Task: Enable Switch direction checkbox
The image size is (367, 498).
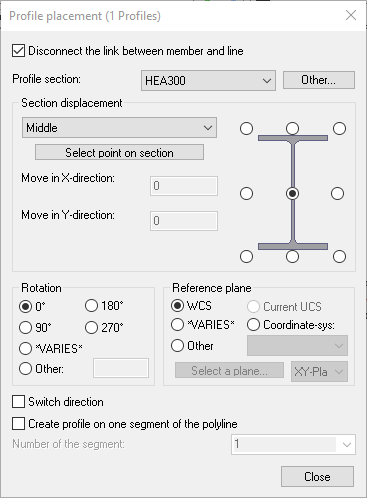Action: point(18,402)
